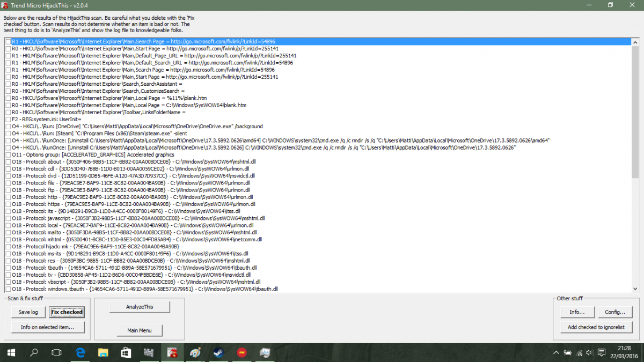The height and width of the screenshot is (362, 644).
Task: Open Windows Store from the taskbar
Action: (126, 352)
